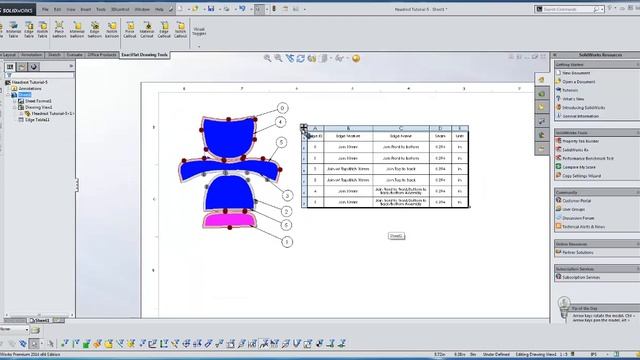
Task: Open dropdown arrow next to Undo icon
Action: (250, 9)
